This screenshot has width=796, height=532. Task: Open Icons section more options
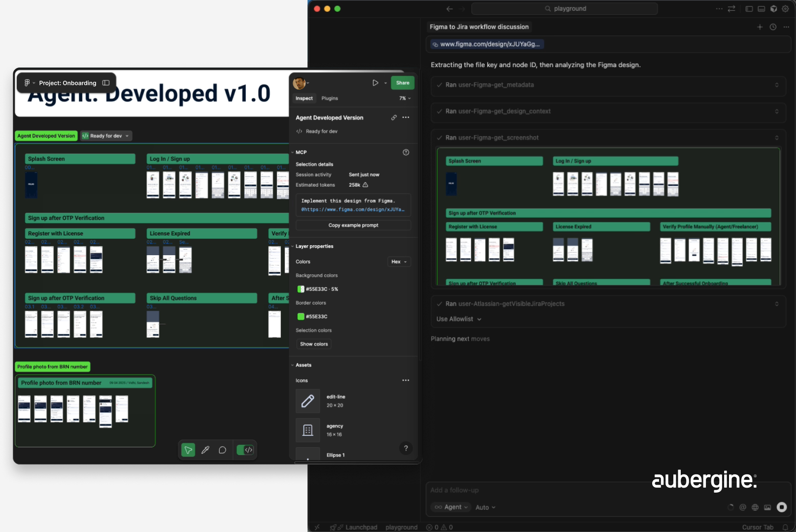pyautogui.click(x=406, y=380)
